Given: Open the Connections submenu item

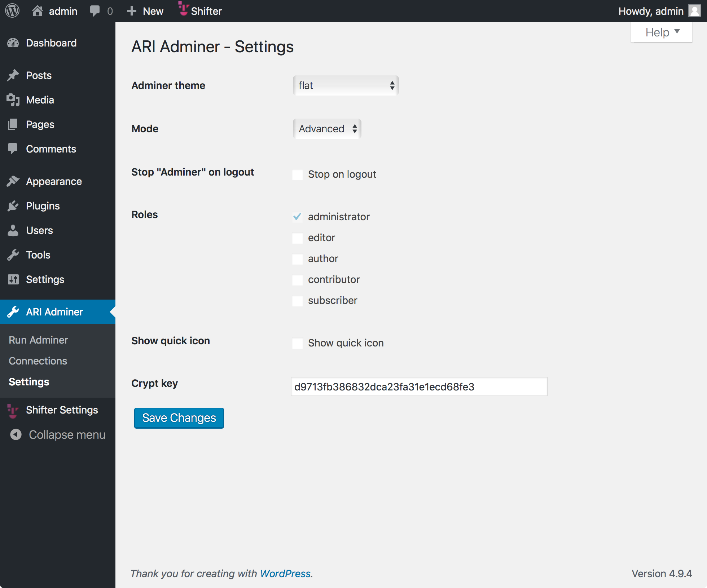Looking at the screenshot, I should [x=38, y=361].
